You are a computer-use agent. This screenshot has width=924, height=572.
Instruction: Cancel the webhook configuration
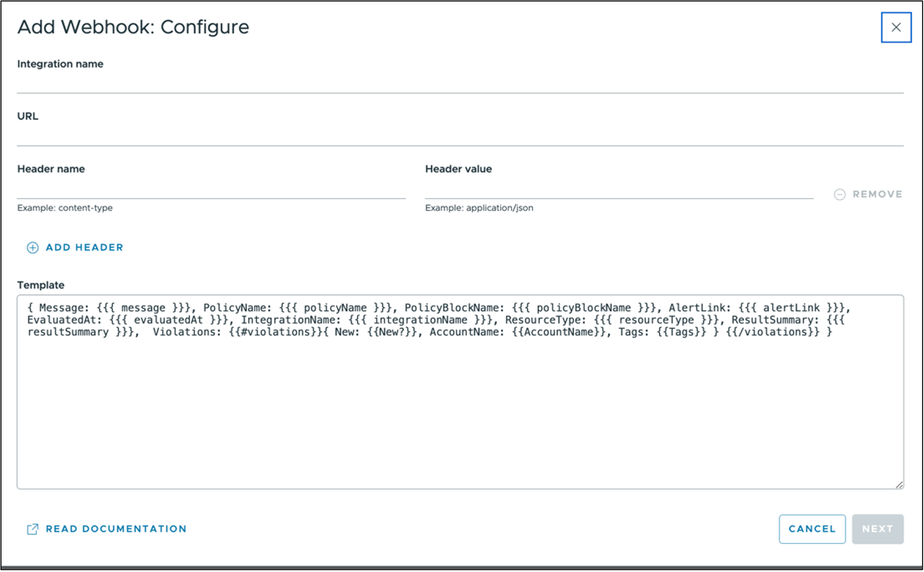(x=811, y=529)
